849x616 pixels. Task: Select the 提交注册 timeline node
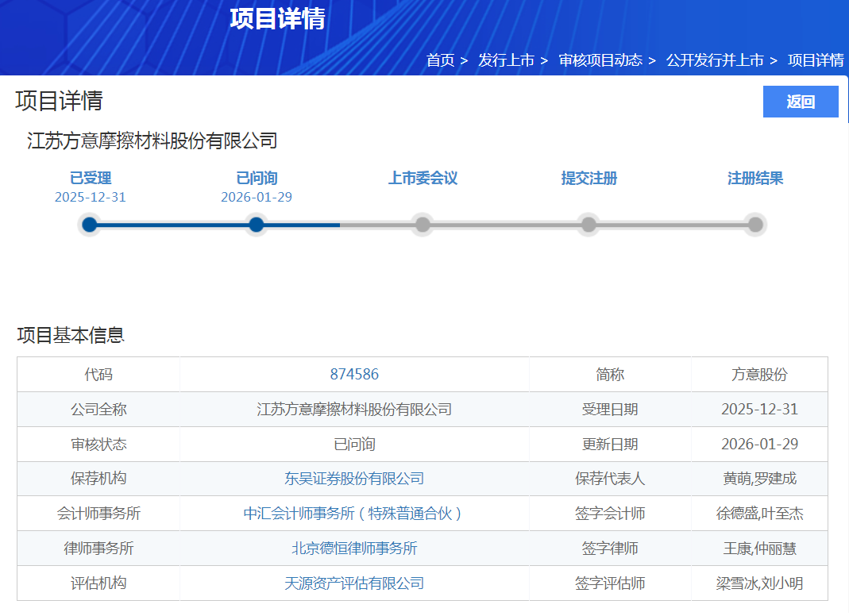click(x=589, y=225)
